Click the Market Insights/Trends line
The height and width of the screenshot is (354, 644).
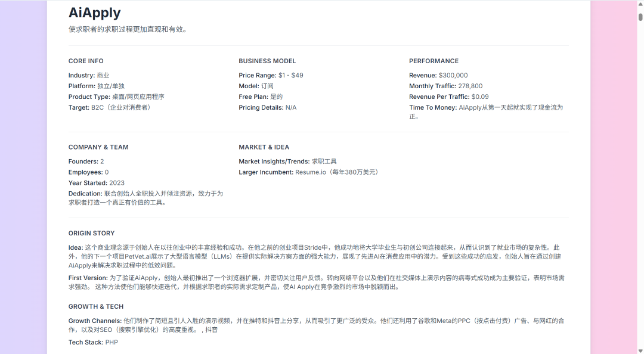[x=287, y=162]
